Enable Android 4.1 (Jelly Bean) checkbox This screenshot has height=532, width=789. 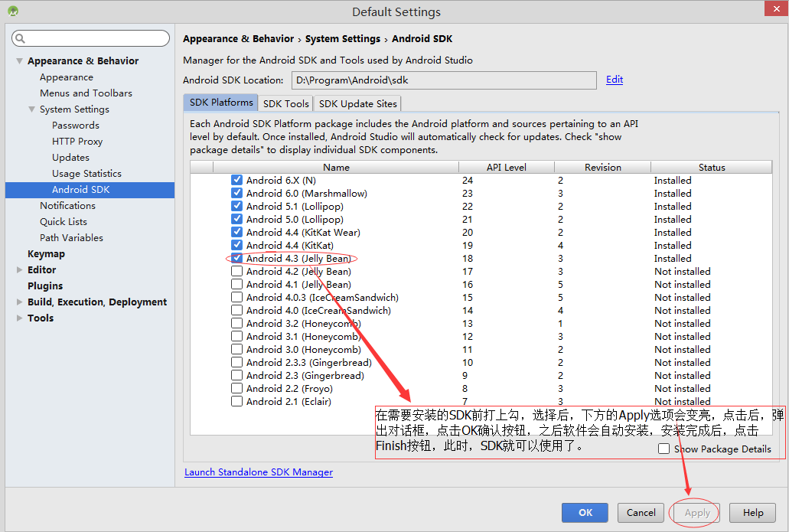(x=236, y=284)
